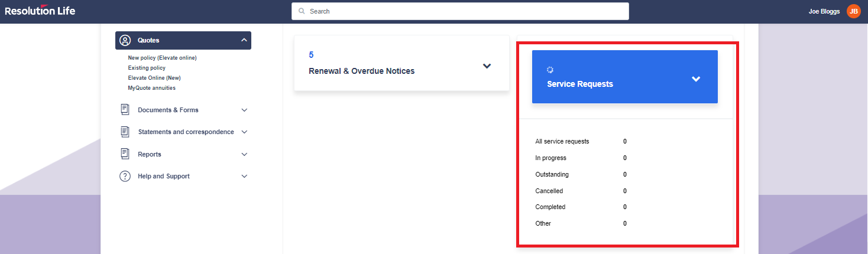Click the Reports document icon
Screen dimensions: 868x254
click(125, 154)
